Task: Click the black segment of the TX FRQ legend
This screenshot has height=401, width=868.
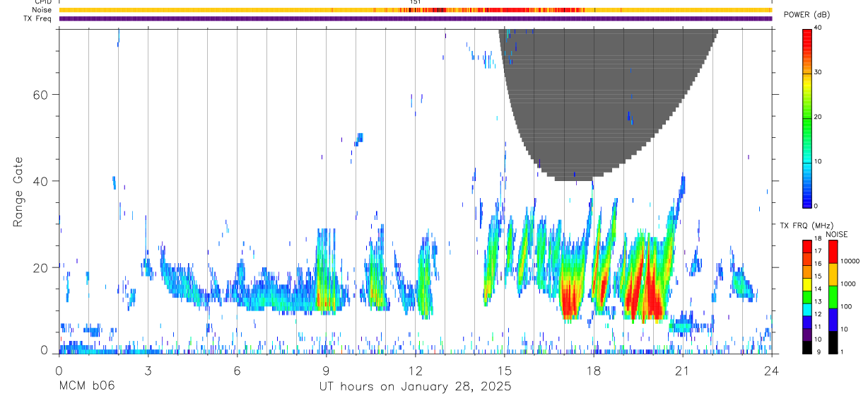Action: click(807, 347)
